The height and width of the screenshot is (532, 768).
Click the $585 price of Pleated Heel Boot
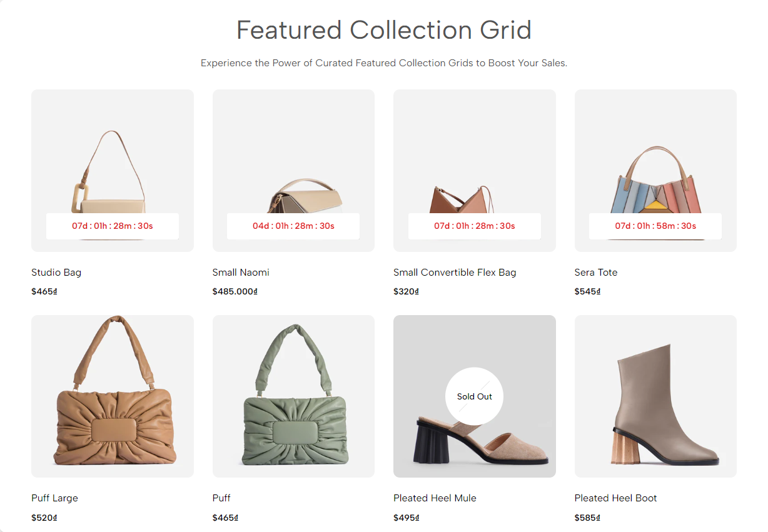[587, 518]
